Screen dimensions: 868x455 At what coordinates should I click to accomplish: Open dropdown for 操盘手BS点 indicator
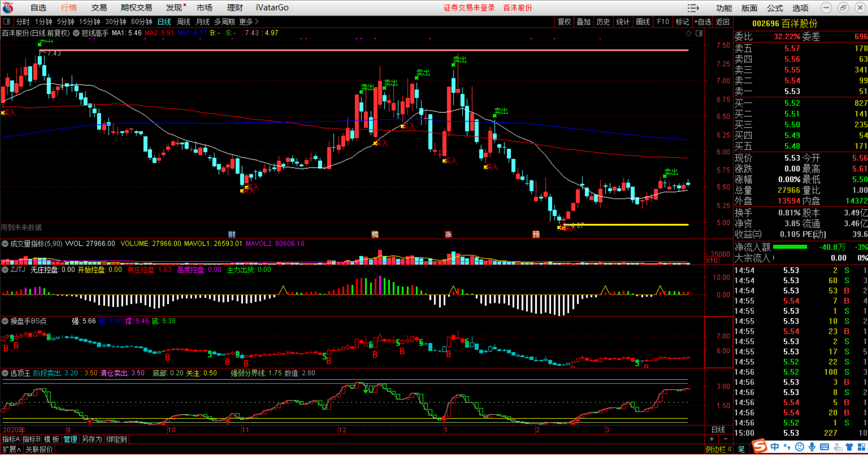coord(5,321)
